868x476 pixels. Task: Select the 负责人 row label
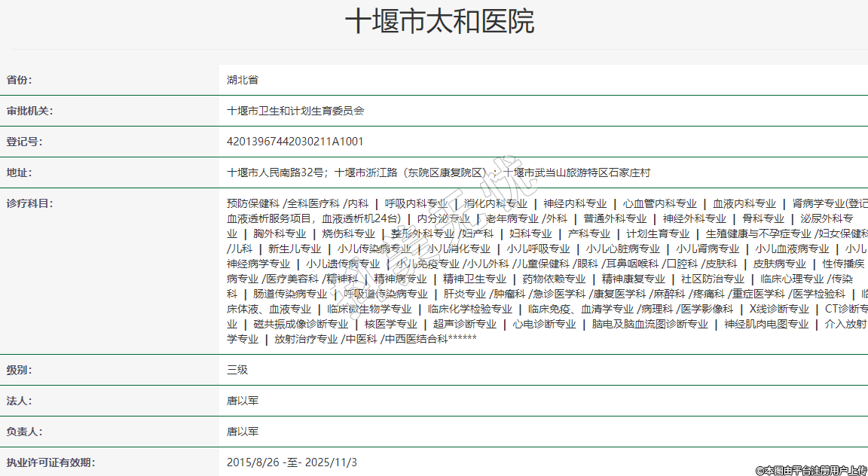coord(25,432)
